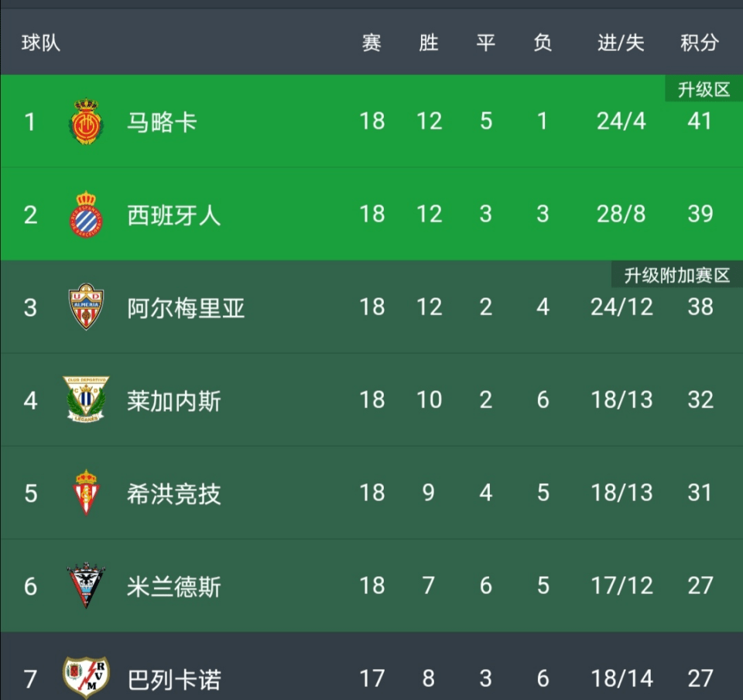
Task: Click the Sporting Gijón (希洪竞技) crest
Action: point(86,492)
